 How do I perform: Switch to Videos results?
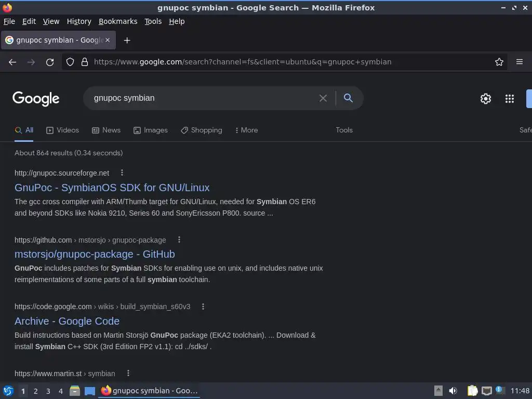[x=62, y=130]
